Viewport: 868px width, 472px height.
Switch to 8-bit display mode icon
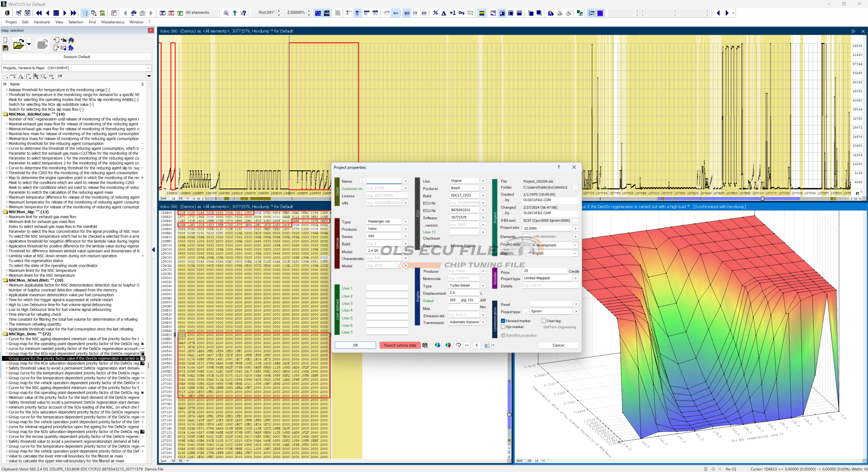(349, 13)
